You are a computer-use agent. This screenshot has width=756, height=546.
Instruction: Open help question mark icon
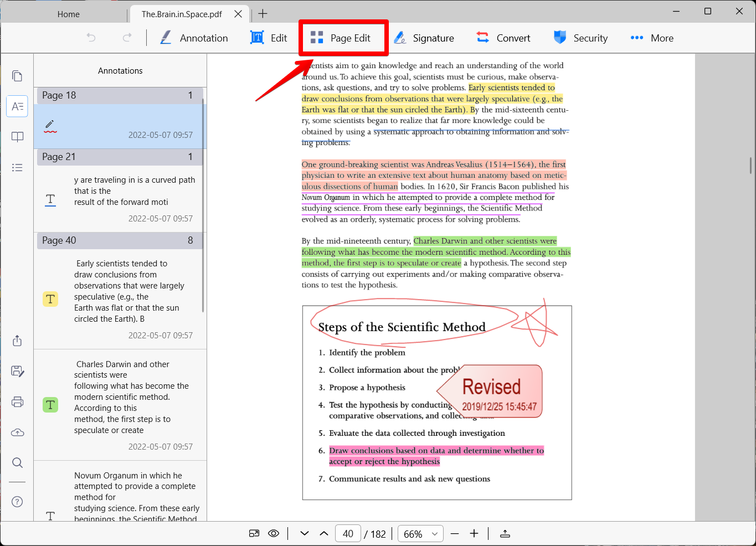[17, 502]
